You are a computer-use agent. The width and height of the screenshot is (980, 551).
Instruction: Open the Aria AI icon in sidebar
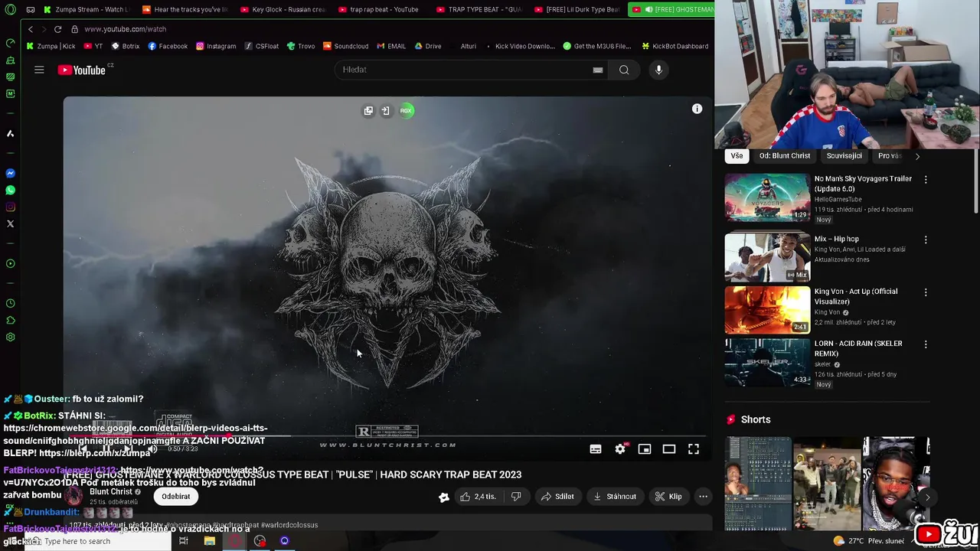pyautogui.click(x=10, y=133)
